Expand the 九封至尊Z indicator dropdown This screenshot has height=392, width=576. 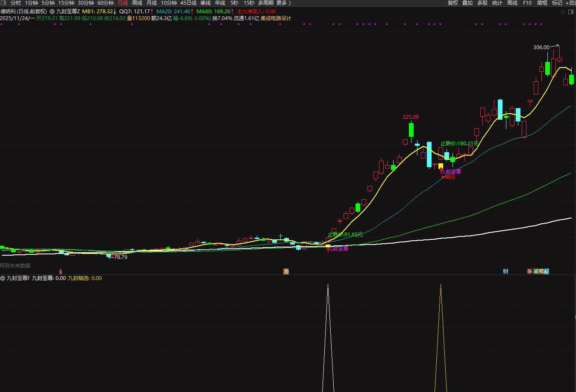point(52,12)
